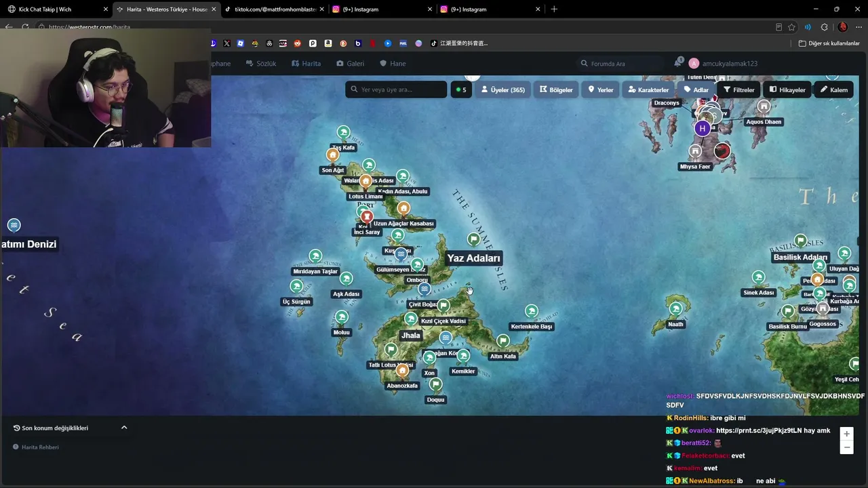Select the Kadın Adası, Abulu island marker
This screenshot has height=488, width=868.
click(403, 177)
